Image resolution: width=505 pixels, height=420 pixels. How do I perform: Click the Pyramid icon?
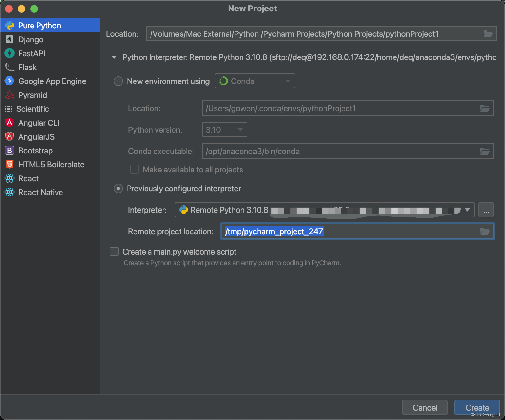(x=9, y=95)
